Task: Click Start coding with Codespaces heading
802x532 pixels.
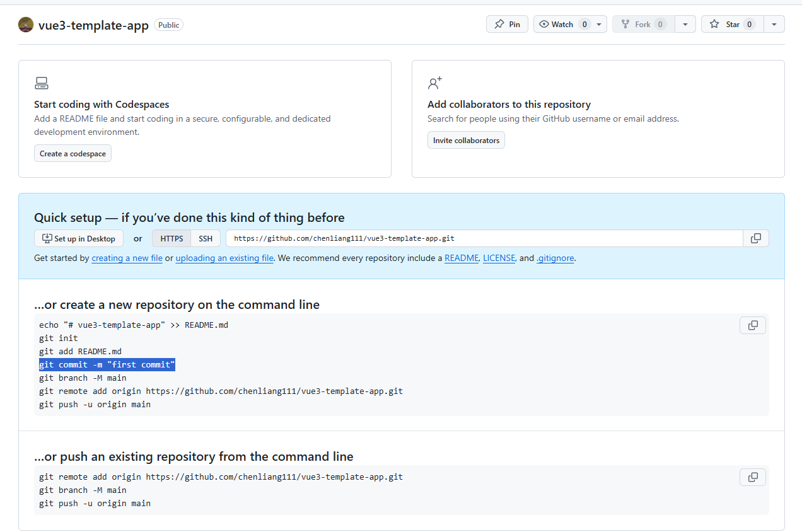Action: click(102, 104)
